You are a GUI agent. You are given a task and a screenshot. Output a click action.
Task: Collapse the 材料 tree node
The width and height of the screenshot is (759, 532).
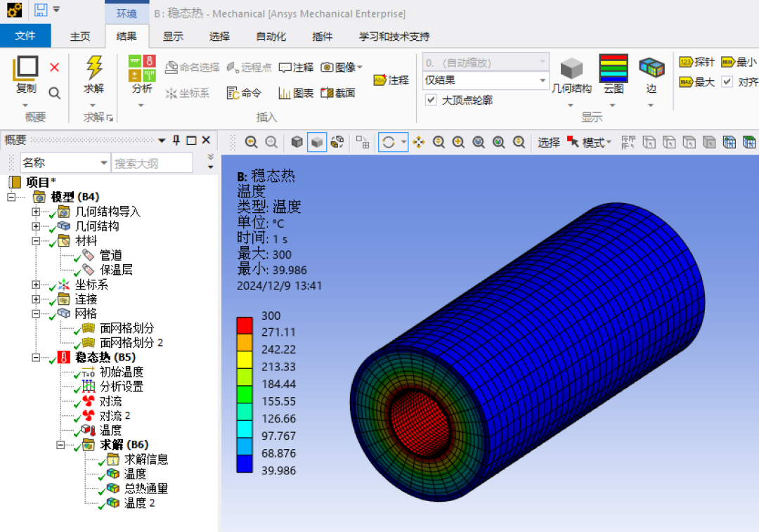(36, 240)
